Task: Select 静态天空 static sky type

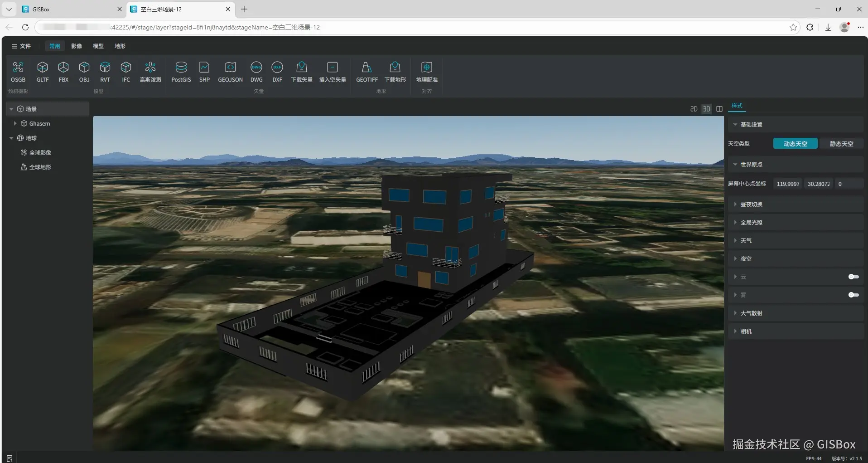Action: [841, 144]
